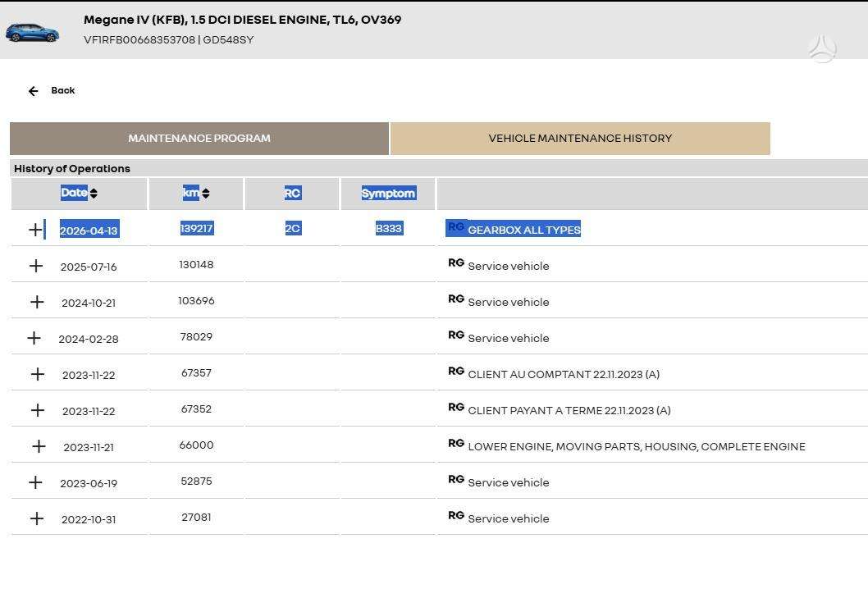Screen dimensions: 868x607
Task: Click the 27081 km value
Action: point(197,517)
